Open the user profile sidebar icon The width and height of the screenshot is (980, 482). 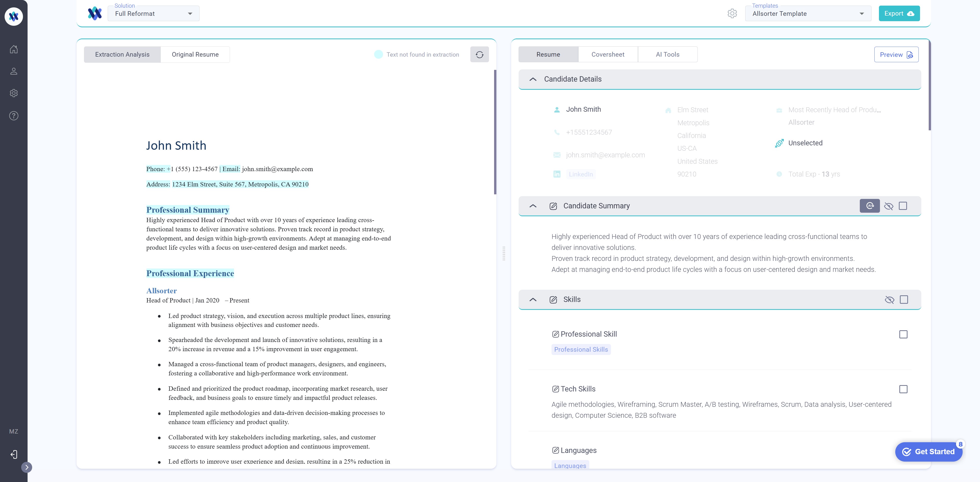click(x=14, y=71)
